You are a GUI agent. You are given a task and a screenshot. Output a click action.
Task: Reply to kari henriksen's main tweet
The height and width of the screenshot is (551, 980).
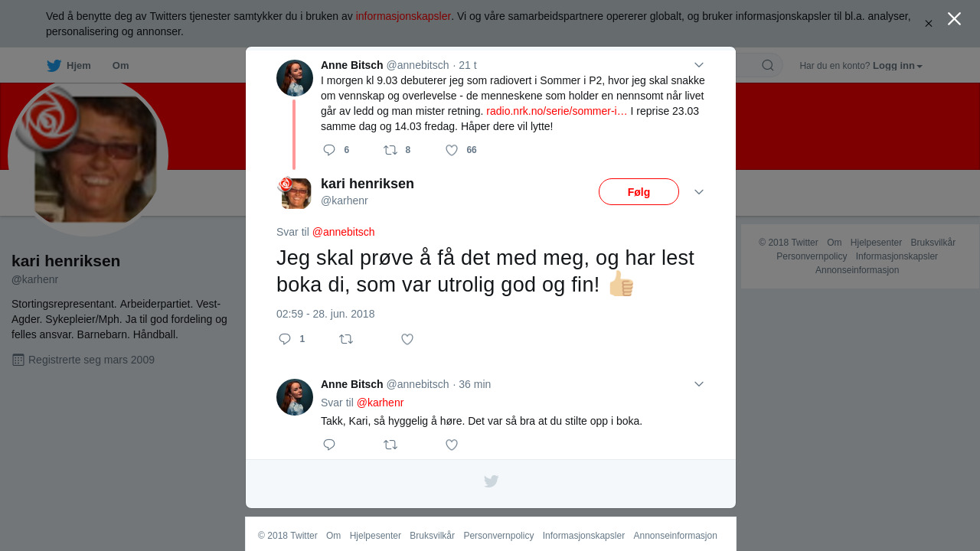pos(285,339)
